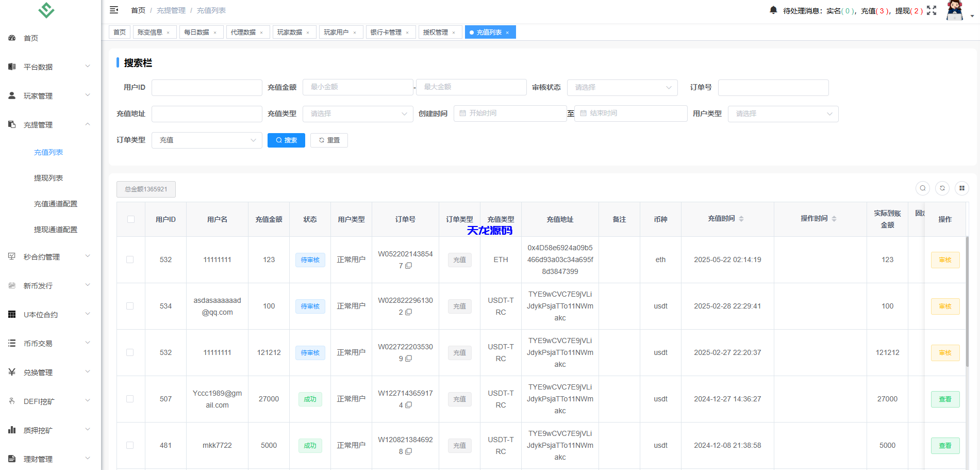Select 提现列表 in the sidebar menu
This screenshot has width=980, height=470.
[48, 177]
